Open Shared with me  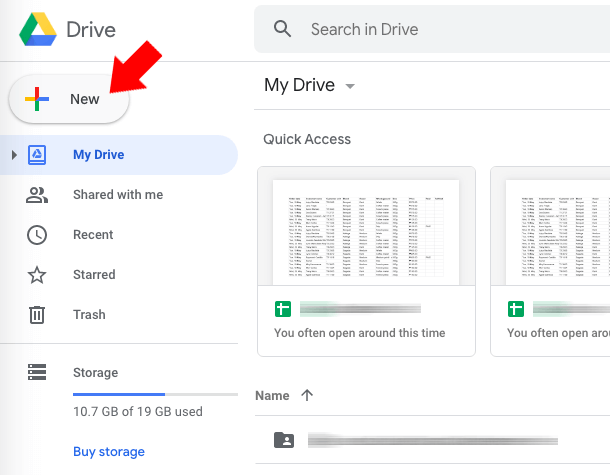[118, 195]
